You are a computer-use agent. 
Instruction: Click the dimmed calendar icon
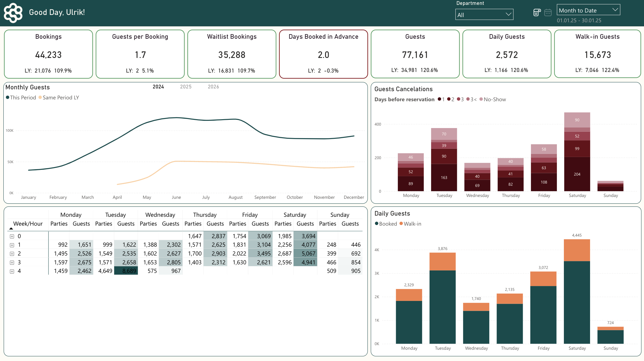548,13
